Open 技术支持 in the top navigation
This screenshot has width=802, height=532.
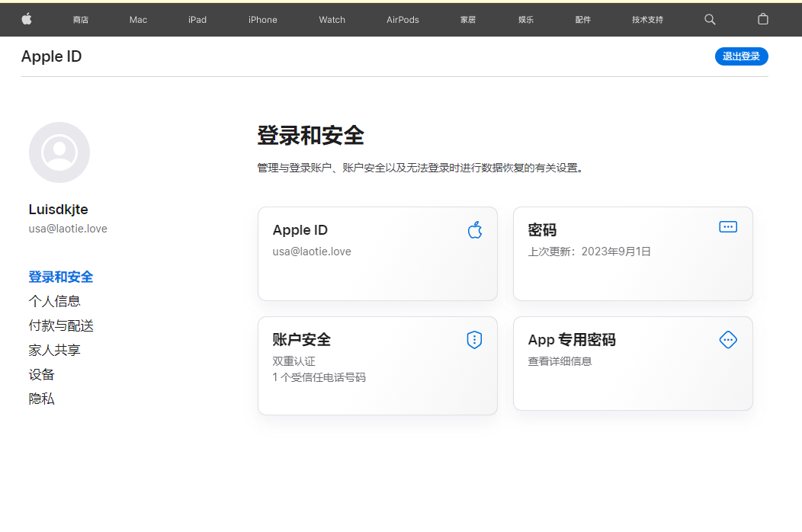(647, 20)
